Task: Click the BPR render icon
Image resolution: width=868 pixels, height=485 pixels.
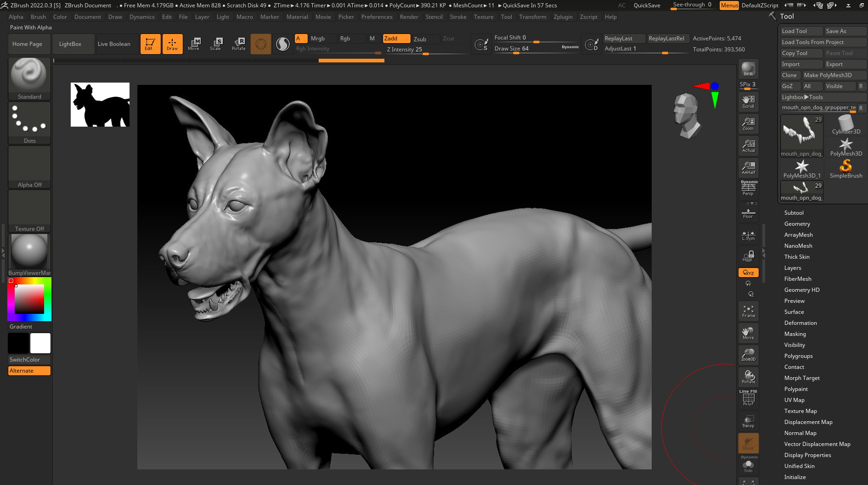Action: coord(748,69)
